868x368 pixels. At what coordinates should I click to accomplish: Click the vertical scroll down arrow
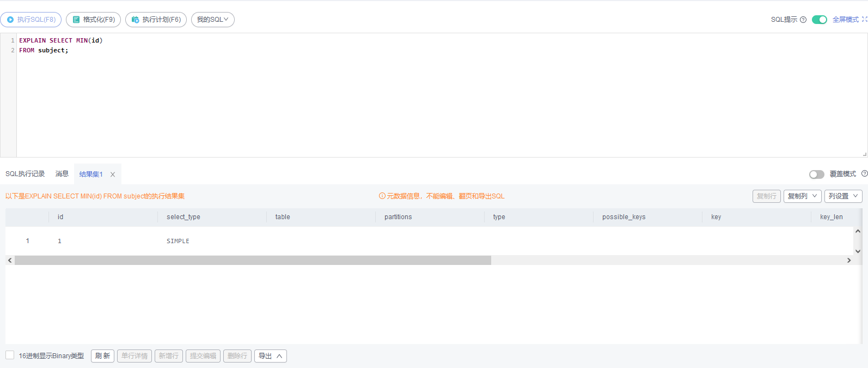858,251
